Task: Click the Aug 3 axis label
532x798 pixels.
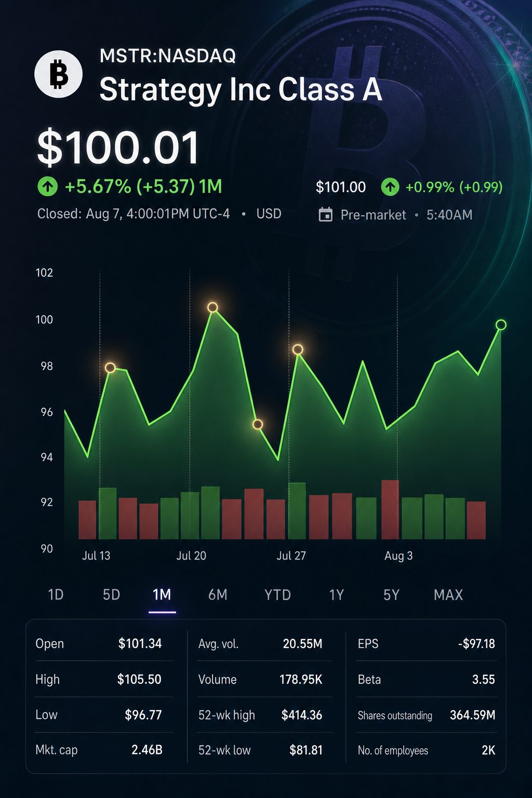Action: coord(398,556)
